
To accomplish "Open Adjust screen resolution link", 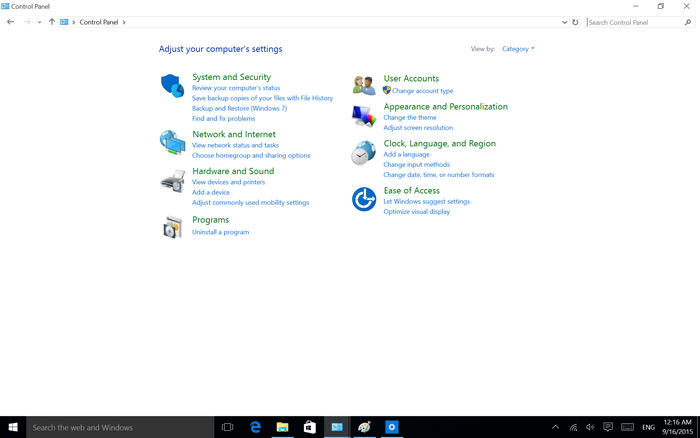I will (418, 128).
